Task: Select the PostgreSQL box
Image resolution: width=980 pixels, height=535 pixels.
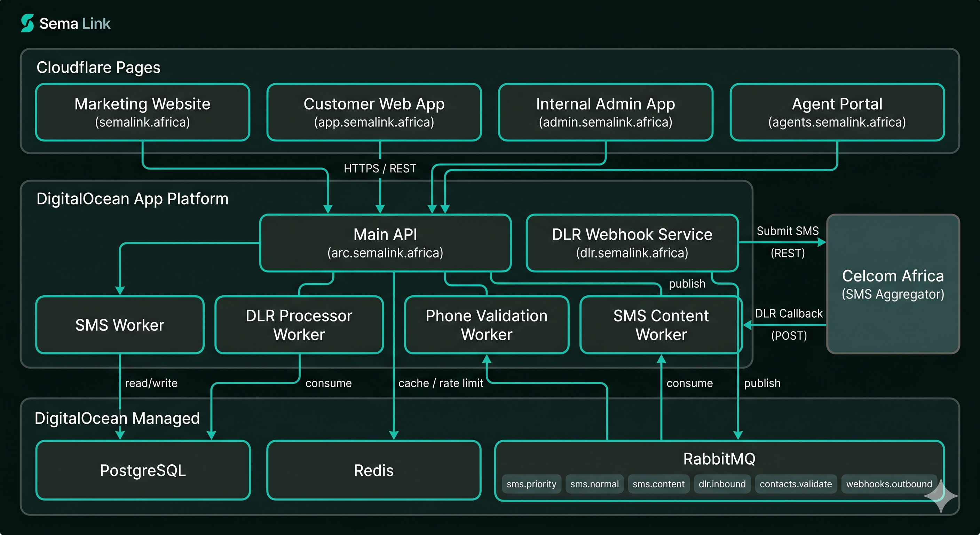Action: click(x=143, y=470)
